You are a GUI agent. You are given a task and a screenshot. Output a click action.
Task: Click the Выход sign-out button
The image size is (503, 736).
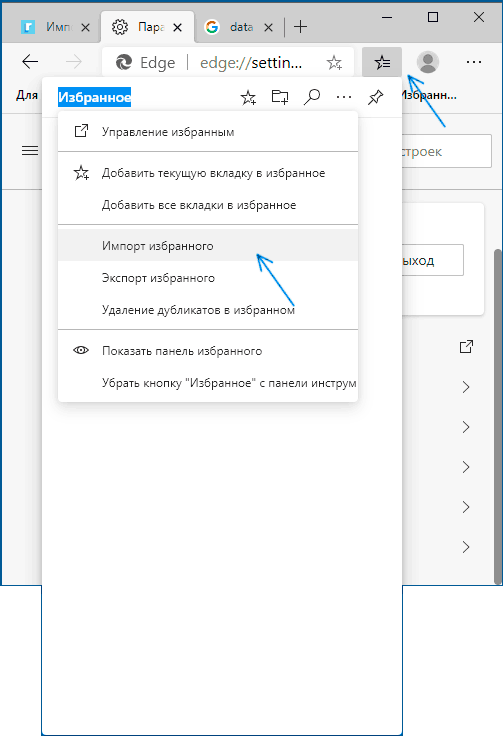[433, 260]
